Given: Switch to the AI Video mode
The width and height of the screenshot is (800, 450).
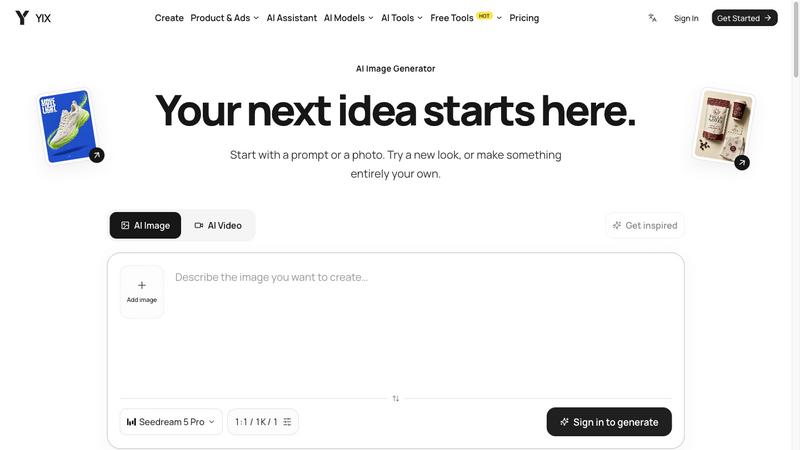Looking at the screenshot, I should (x=218, y=226).
